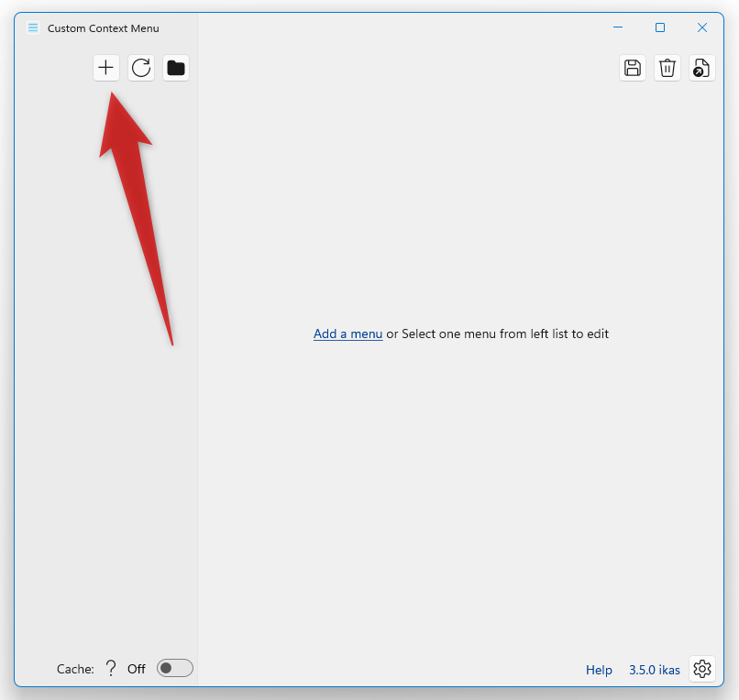Open the menus folder with the folder icon
Viewport: 739px width, 700px height.
tap(176, 68)
